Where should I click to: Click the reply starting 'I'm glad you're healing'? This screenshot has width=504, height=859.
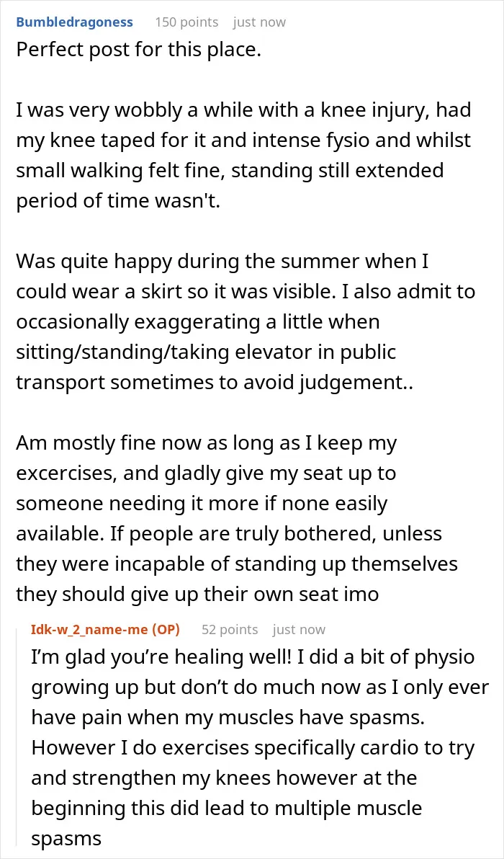pos(260,748)
